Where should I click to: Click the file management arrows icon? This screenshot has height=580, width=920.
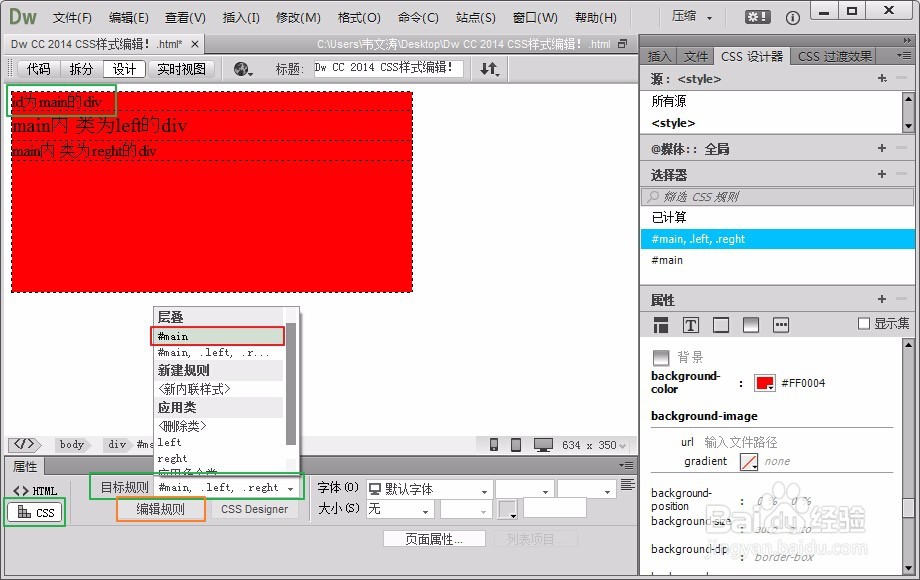pos(489,69)
